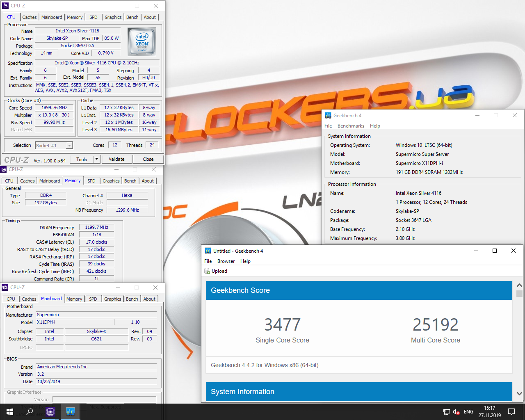Click muted volume tray icon

click(x=457, y=412)
